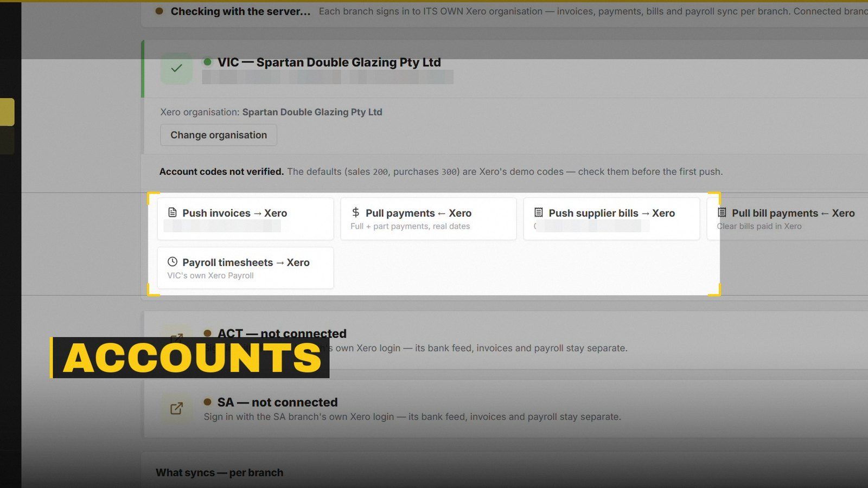868x488 pixels.
Task: Click the green checkmark icon beside VIC
Action: [x=176, y=68]
